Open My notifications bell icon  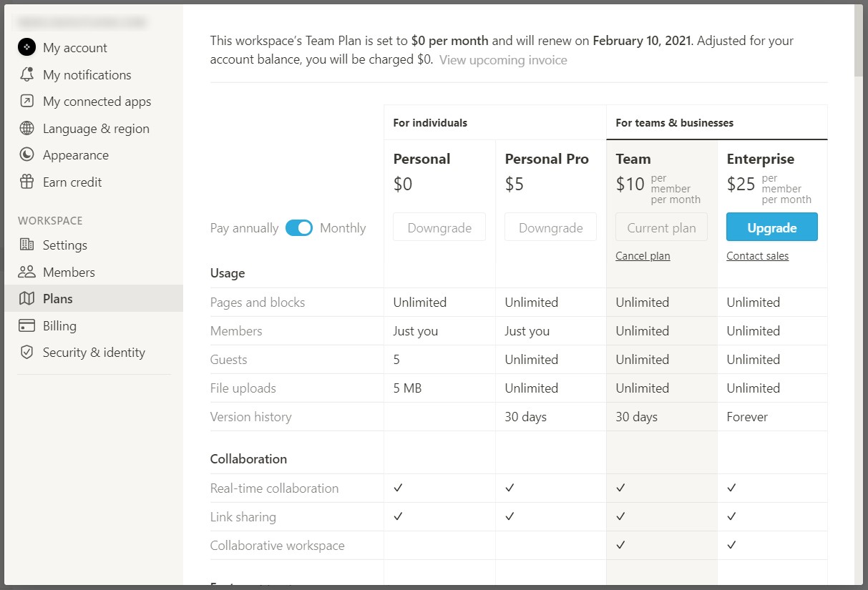[x=26, y=74]
